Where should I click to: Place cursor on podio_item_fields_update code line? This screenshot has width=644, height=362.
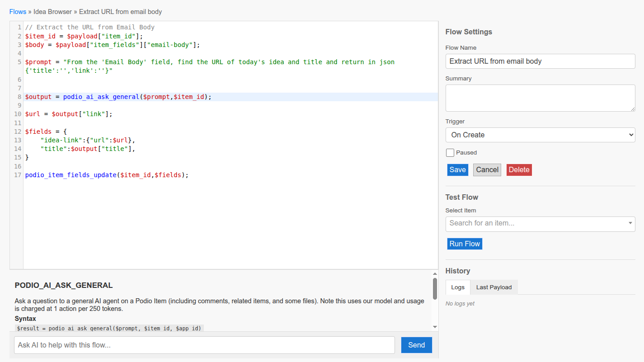(x=107, y=175)
